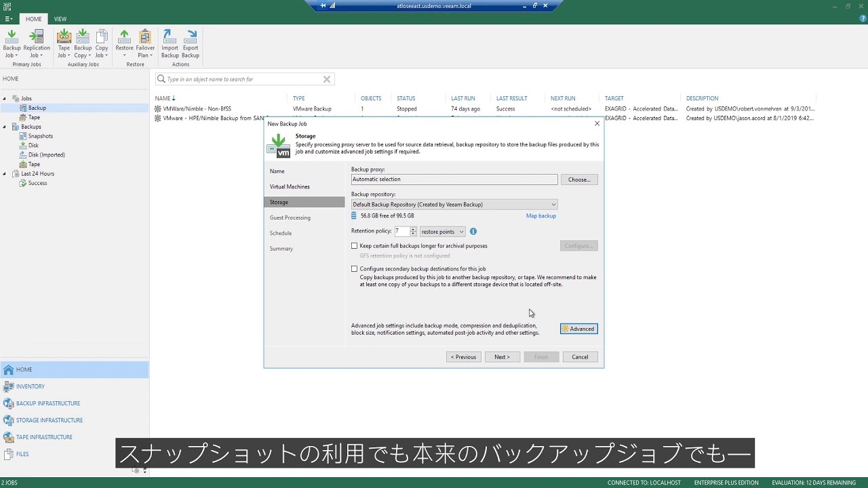Sort by the DESCRIPTION column header

[702, 98]
